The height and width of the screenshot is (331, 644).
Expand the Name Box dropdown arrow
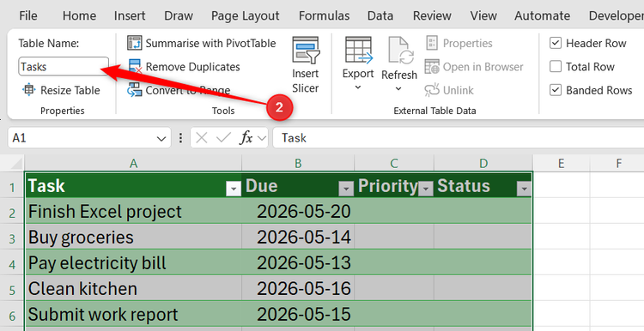coord(161,139)
